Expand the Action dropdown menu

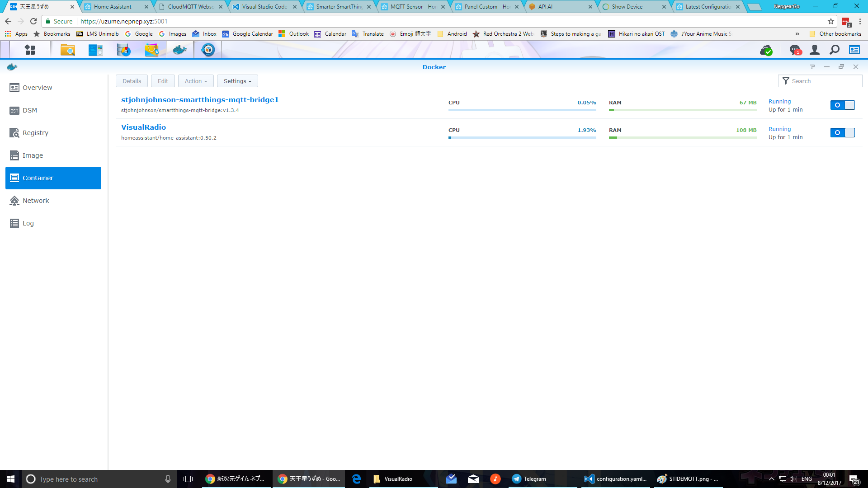click(196, 81)
